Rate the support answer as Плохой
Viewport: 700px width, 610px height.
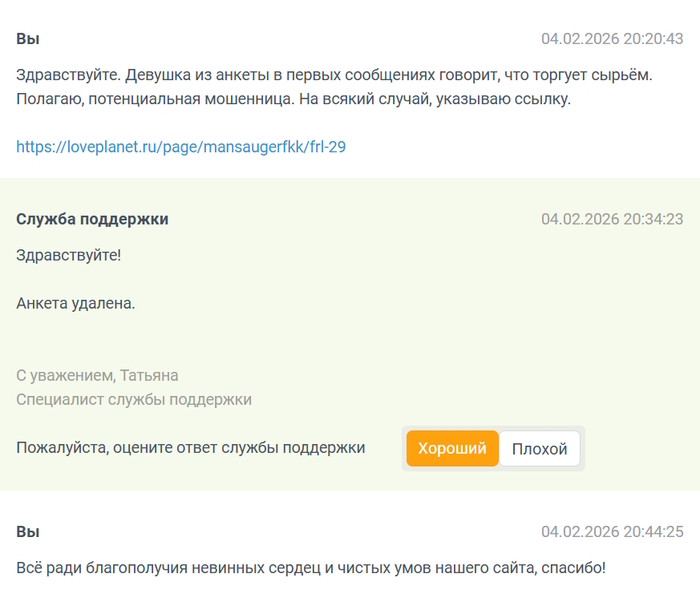(539, 449)
